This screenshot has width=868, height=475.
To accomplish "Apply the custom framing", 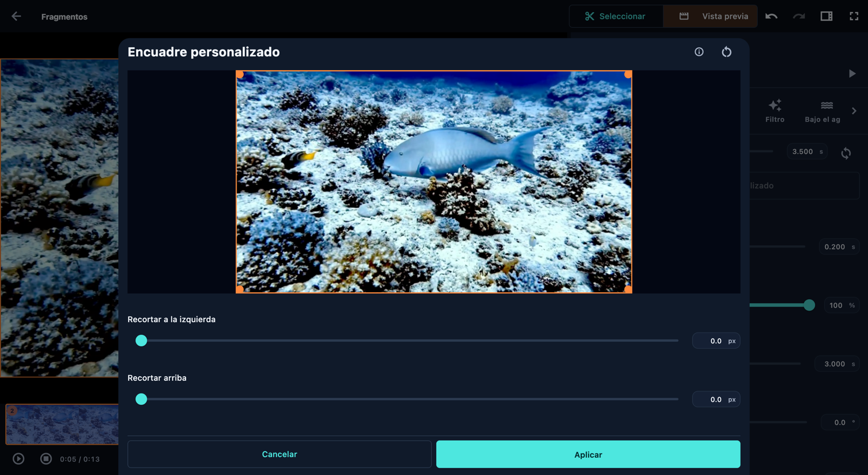I will click(x=588, y=454).
